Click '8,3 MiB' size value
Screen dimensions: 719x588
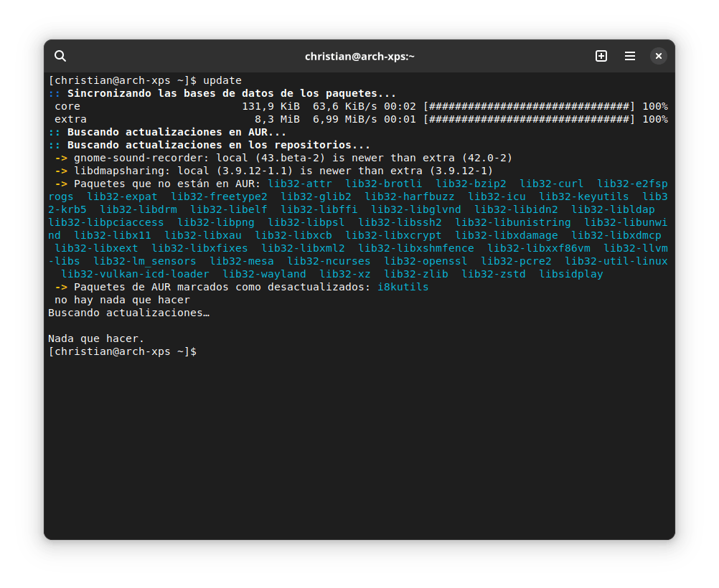coord(278,119)
